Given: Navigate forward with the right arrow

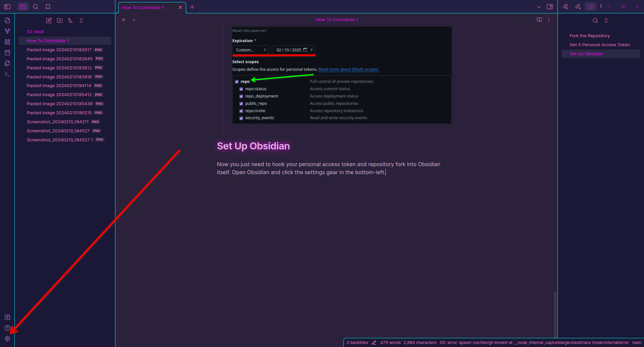Looking at the screenshot, I should 133,20.
